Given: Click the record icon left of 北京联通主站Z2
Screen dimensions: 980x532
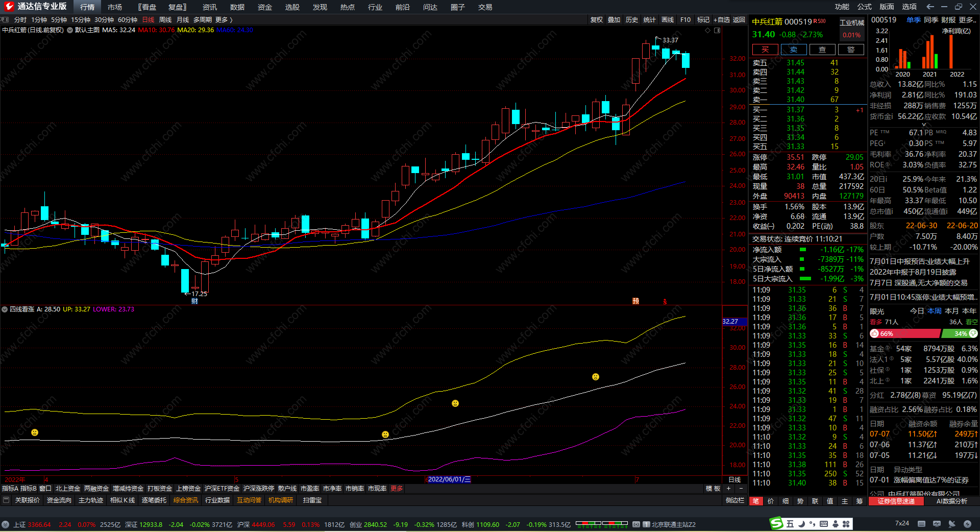Looking at the screenshot, I should pos(636,524).
